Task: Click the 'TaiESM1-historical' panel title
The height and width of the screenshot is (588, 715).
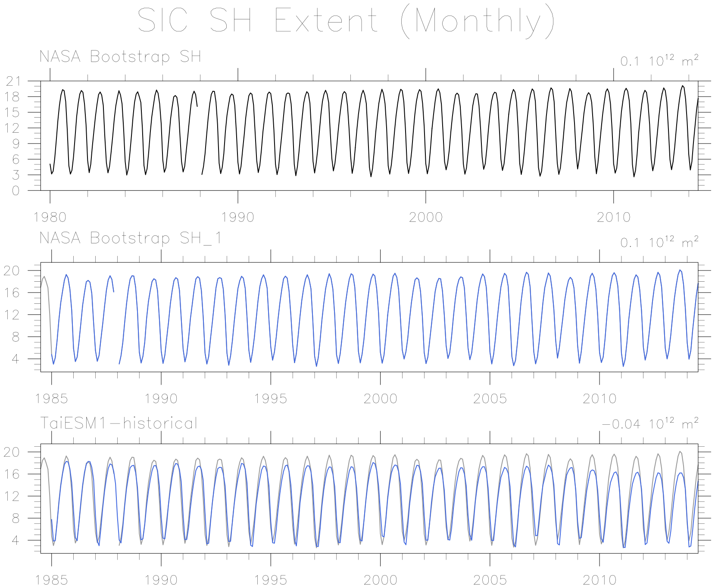Action: click(119, 423)
